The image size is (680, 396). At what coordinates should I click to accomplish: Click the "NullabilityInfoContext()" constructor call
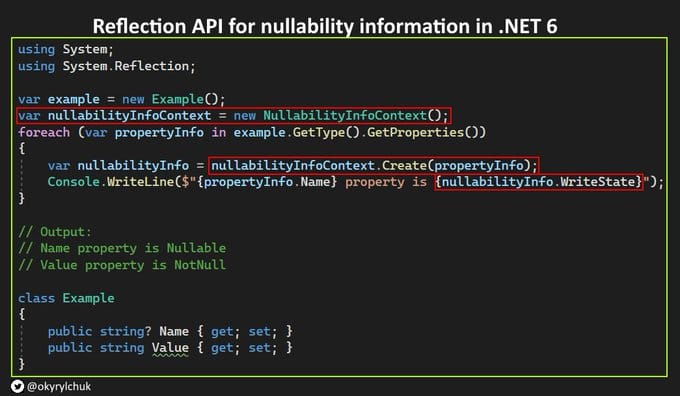click(352, 115)
